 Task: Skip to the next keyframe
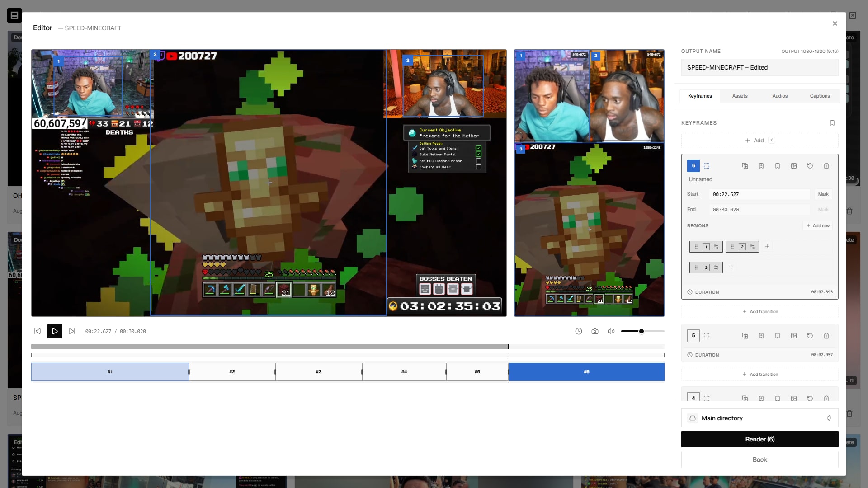pos(72,331)
